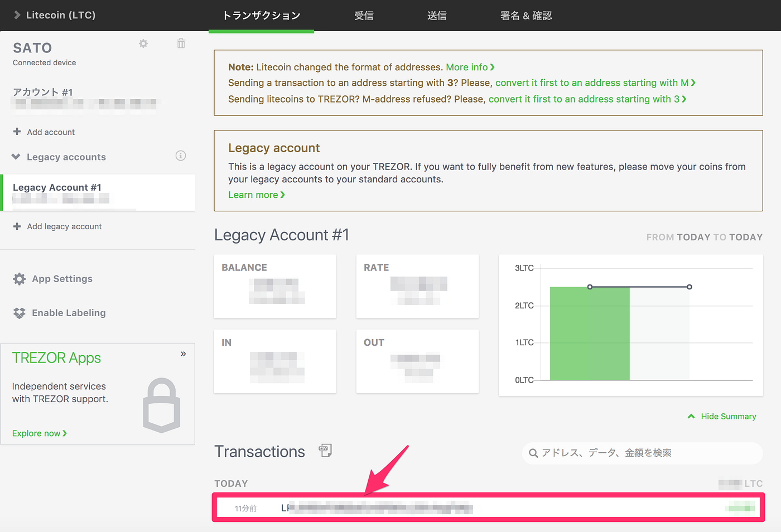Switch to the トランザクション tab
The height and width of the screenshot is (532, 781).
tap(261, 16)
